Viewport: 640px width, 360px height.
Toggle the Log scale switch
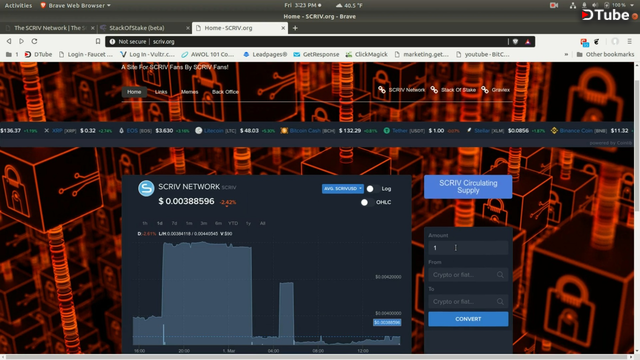click(x=372, y=189)
